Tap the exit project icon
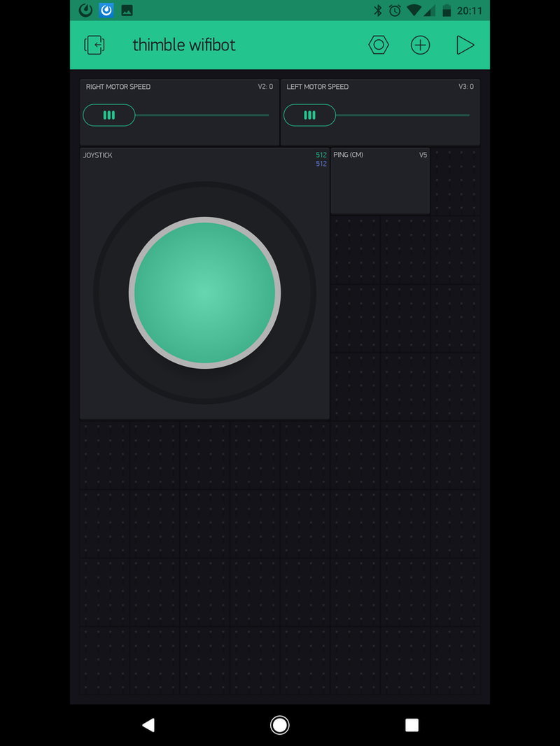This screenshot has height=746, width=560. 94,45
